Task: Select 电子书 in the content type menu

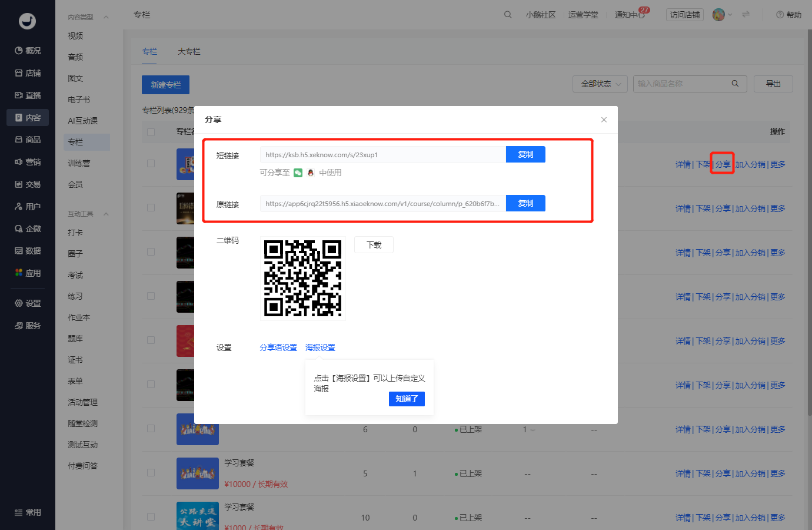Action: coord(79,100)
